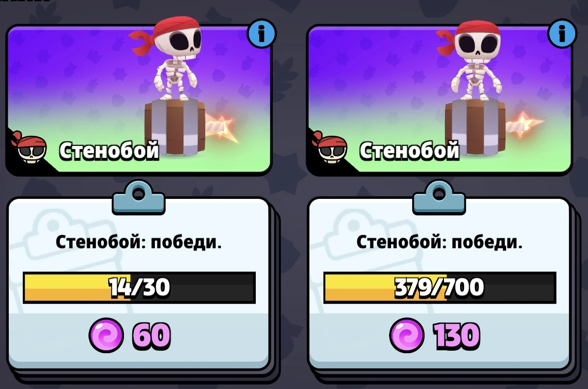
Task: Tap the 60 reward amount
Action: point(151,336)
